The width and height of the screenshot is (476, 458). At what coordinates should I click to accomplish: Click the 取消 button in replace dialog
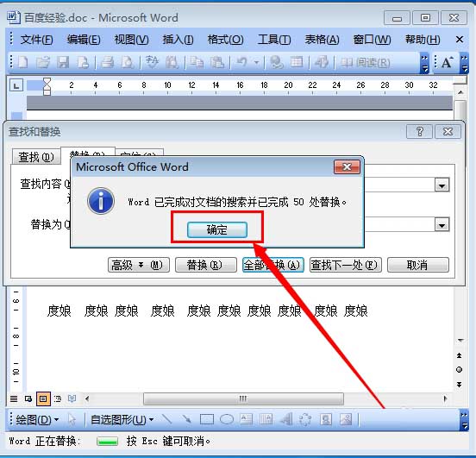click(x=417, y=265)
